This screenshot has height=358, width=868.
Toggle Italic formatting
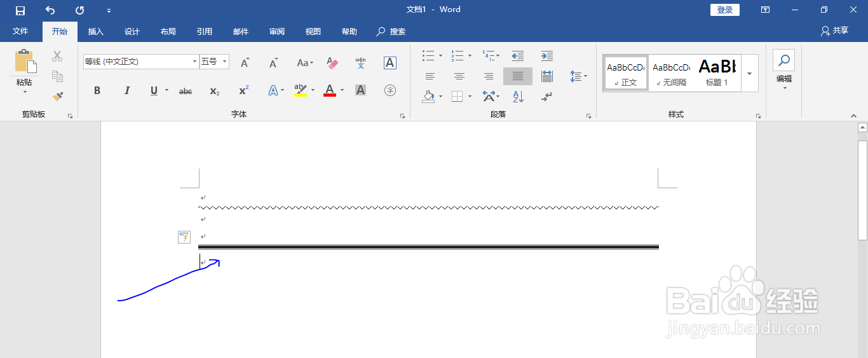(126, 91)
